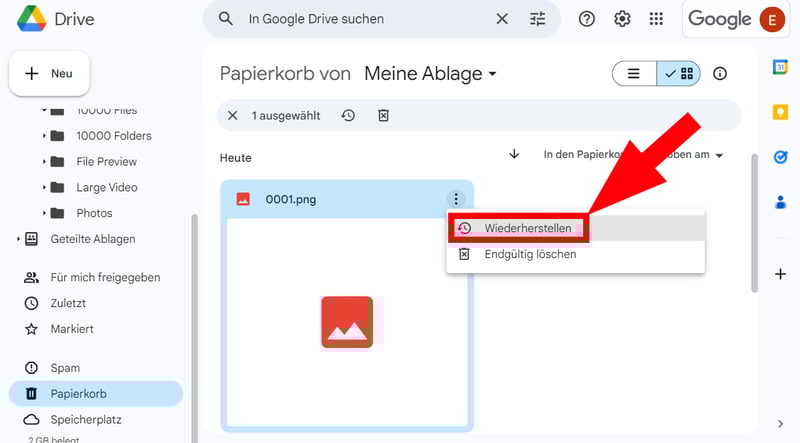Choose Wiederherstellen from context menu
This screenshot has width=800, height=443.
coord(527,229)
